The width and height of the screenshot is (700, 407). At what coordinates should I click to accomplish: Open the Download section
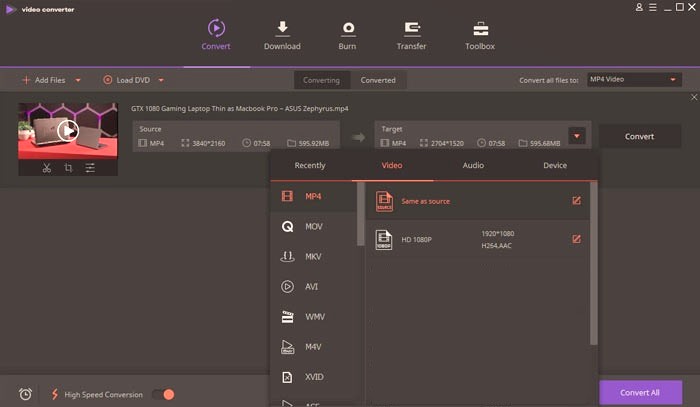click(282, 35)
